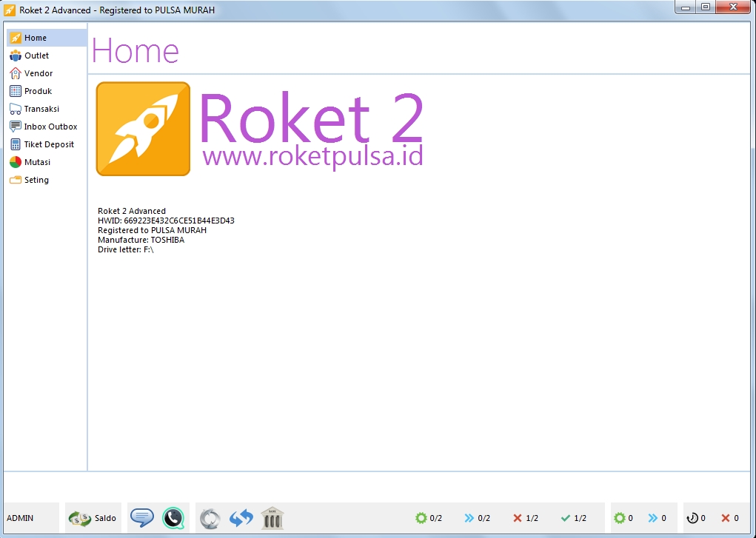Open the Outlet section
This screenshot has width=756, height=538.
47,56
